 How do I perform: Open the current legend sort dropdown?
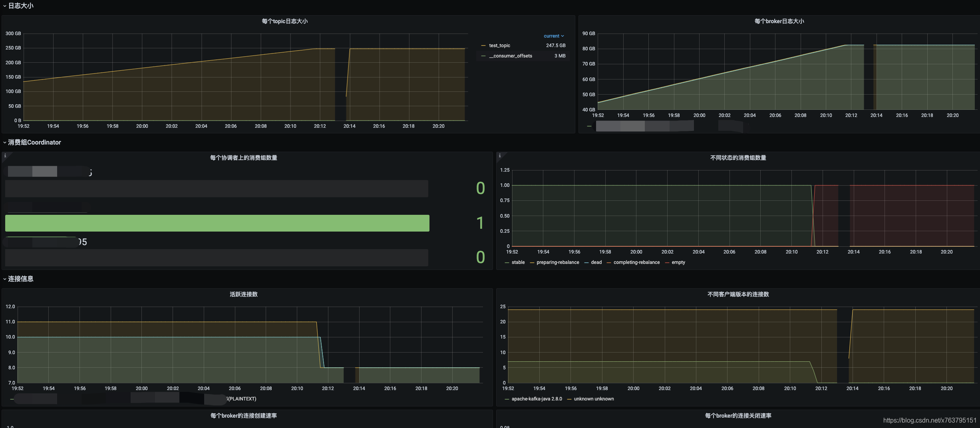554,36
